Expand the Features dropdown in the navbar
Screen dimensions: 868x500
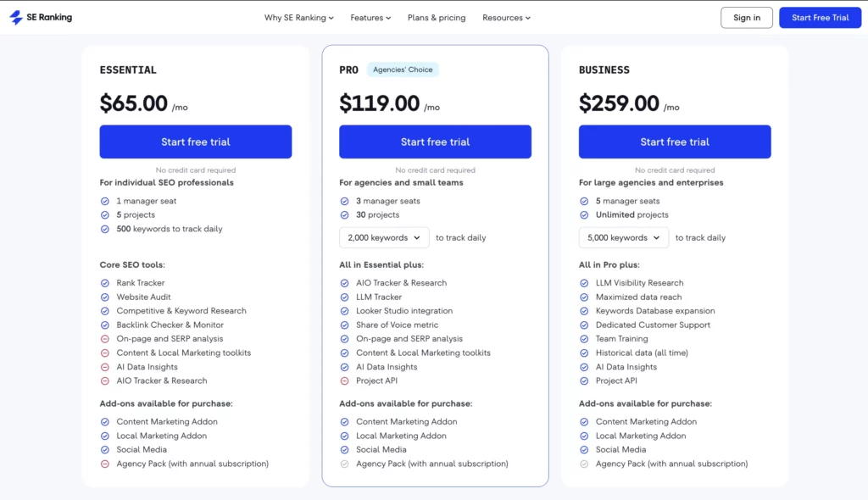point(370,17)
